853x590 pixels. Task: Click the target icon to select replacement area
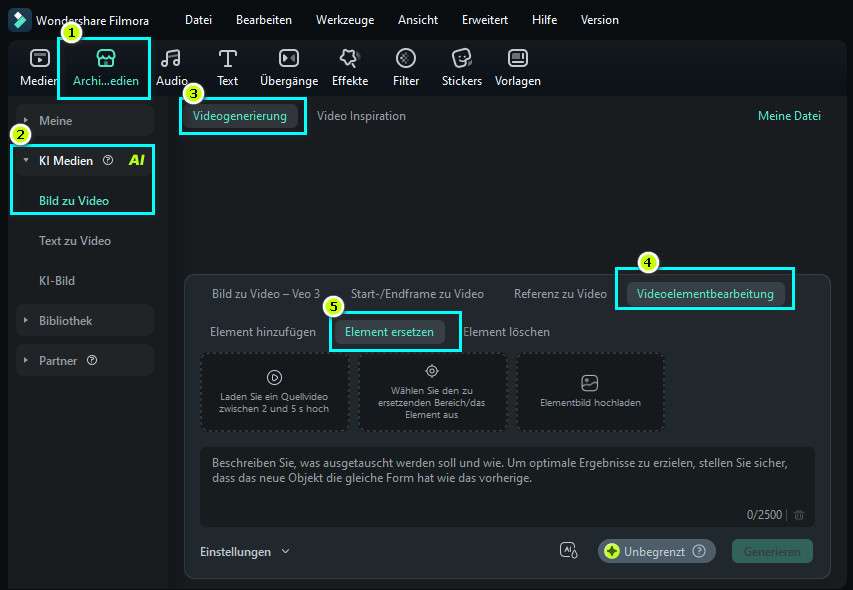coord(432,371)
